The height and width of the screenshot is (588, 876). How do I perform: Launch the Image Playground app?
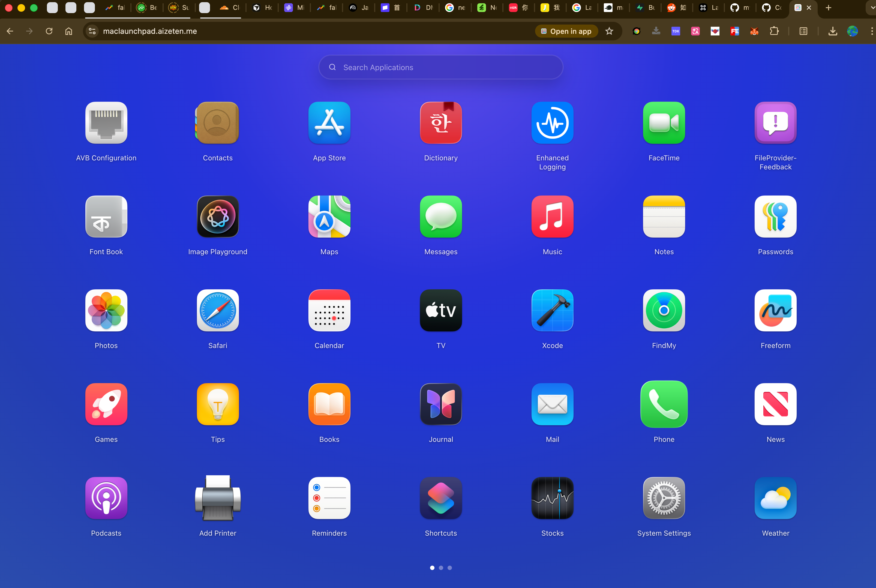(x=218, y=217)
